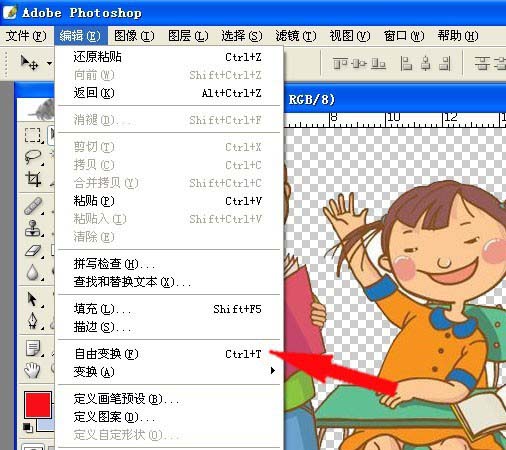Image resolution: width=506 pixels, height=450 pixels.
Task: Choose 粘贴(P) paste entry
Action: [169, 201]
